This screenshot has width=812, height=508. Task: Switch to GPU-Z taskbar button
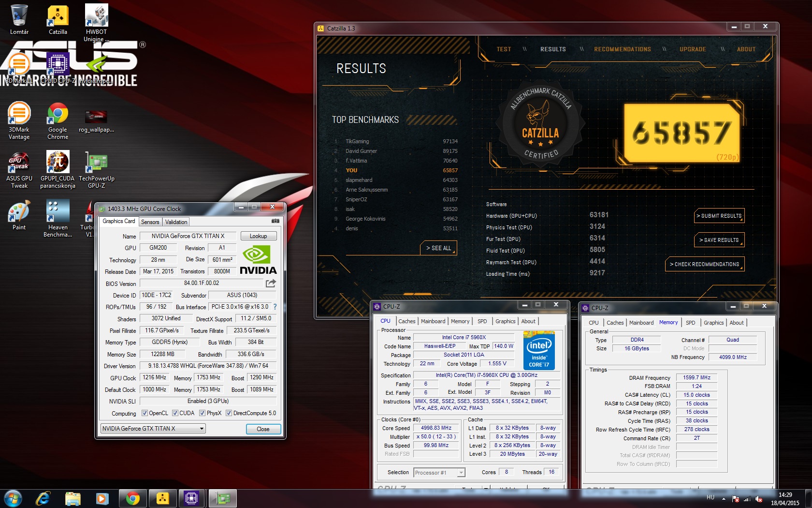[222, 498]
